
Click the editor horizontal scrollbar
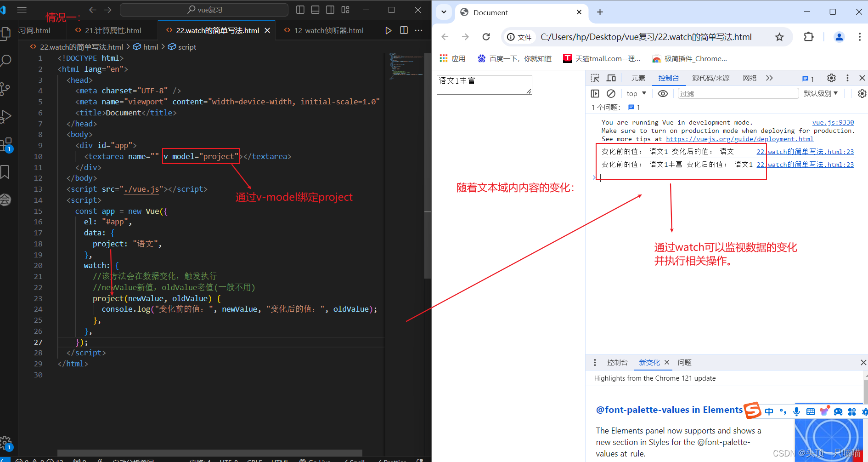209,453
